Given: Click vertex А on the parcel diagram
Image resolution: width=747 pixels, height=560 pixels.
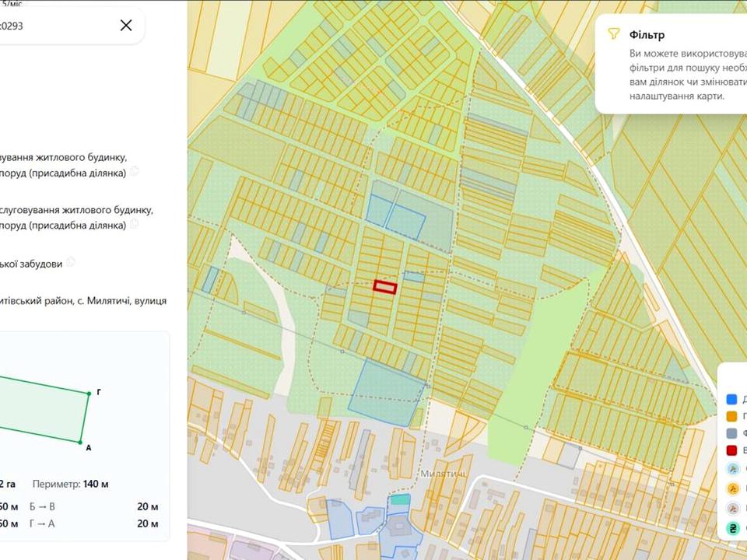Looking at the screenshot, I should click(x=80, y=443).
